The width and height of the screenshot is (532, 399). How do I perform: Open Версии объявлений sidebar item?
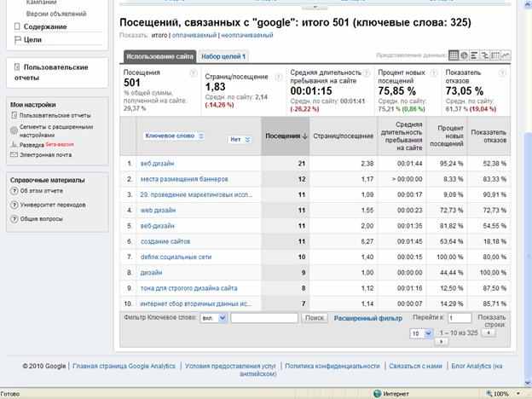(56, 14)
